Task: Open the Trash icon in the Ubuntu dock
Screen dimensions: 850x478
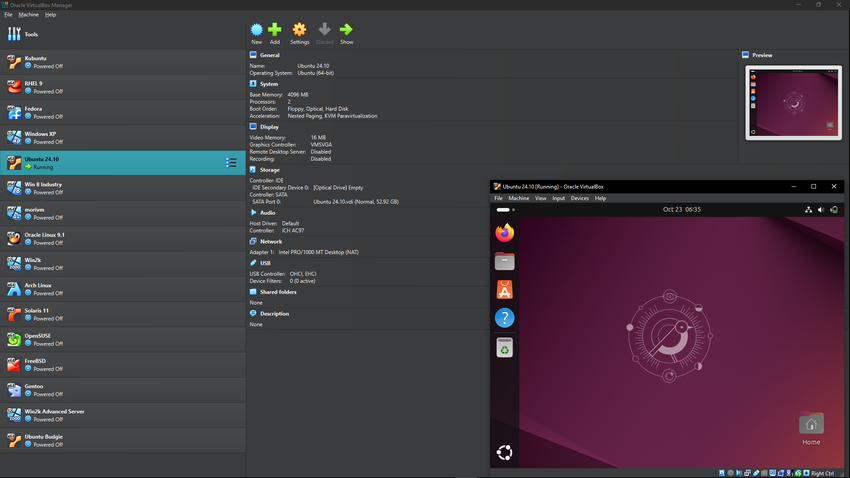Action: 504,347
